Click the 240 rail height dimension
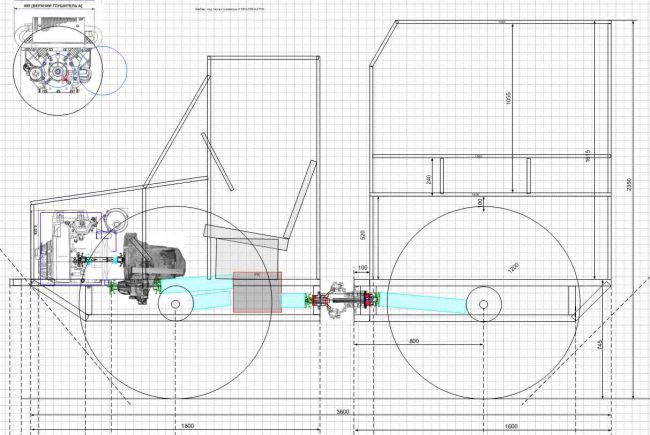This screenshot has height=435, width=650. [x=429, y=179]
